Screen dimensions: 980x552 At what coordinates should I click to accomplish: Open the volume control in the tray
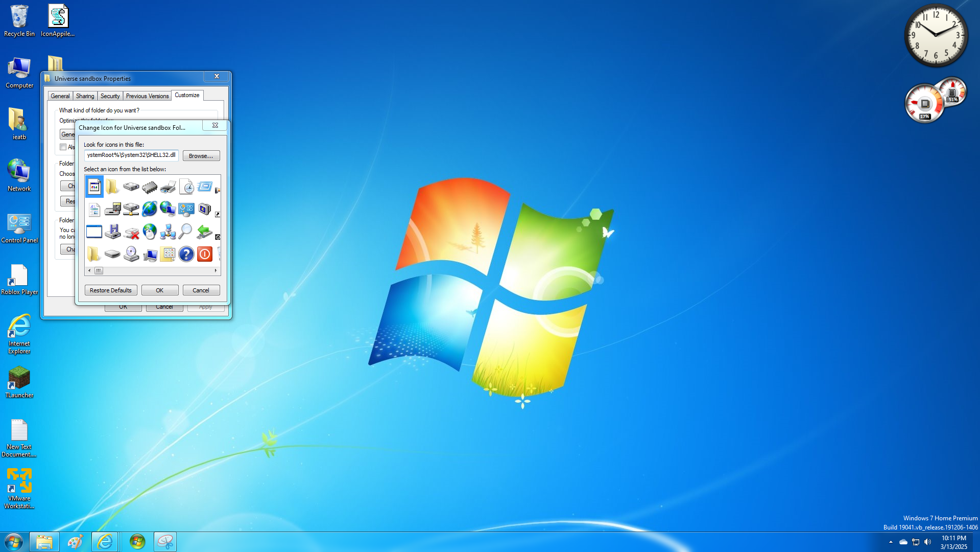click(928, 542)
